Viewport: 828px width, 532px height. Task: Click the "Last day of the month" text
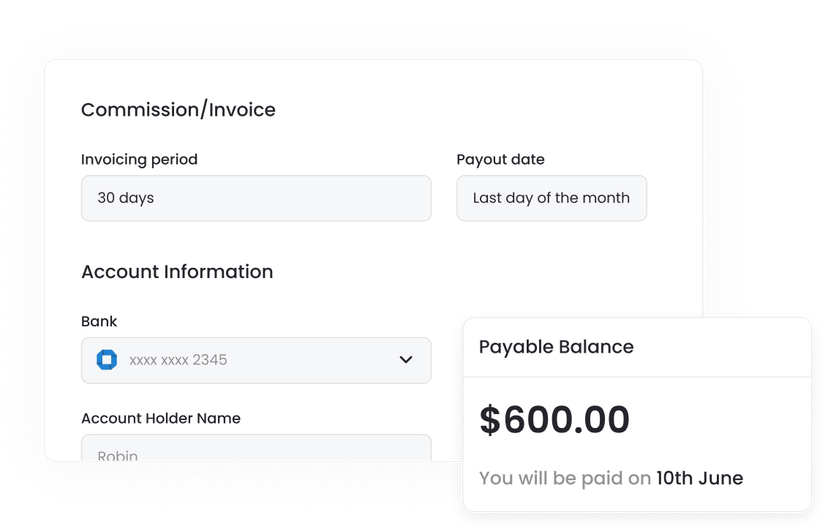(551, 198)
